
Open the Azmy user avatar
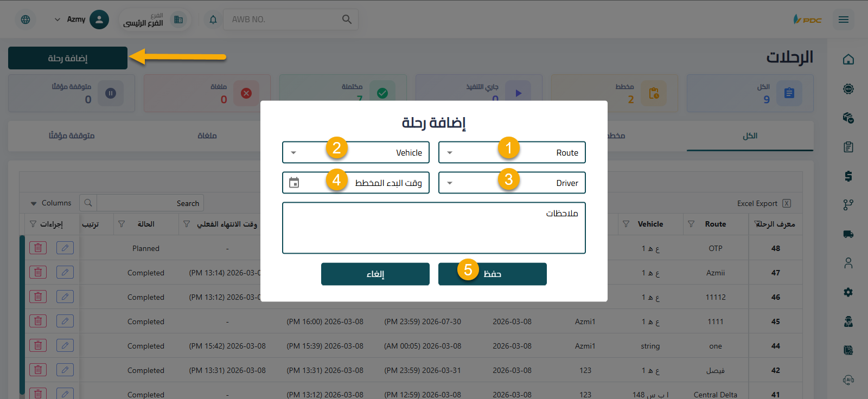pos(99,20)
